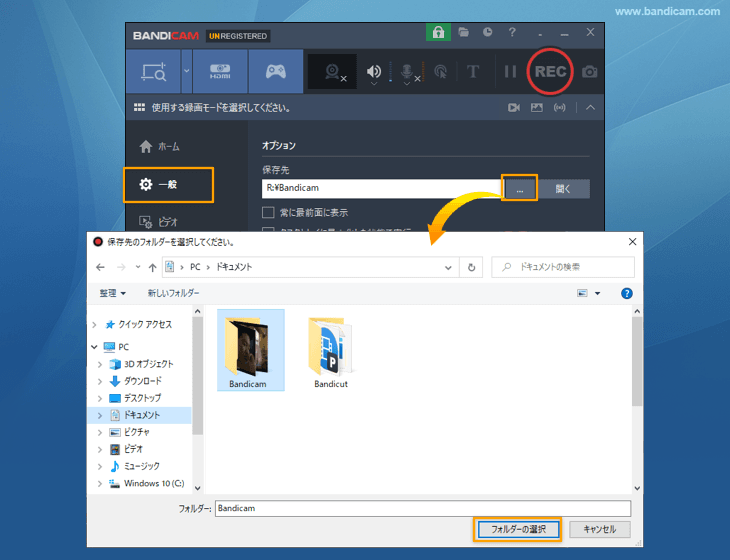The image size is (730, 560).
Task: Select ビデオ in the folder dialog tree
Action: 133,449
